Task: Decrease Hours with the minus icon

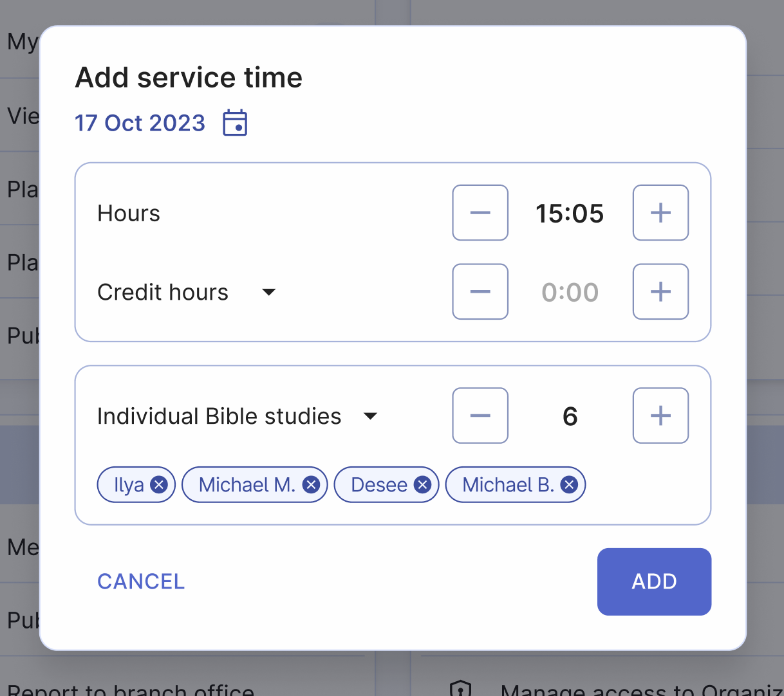Action: [480, 212]
